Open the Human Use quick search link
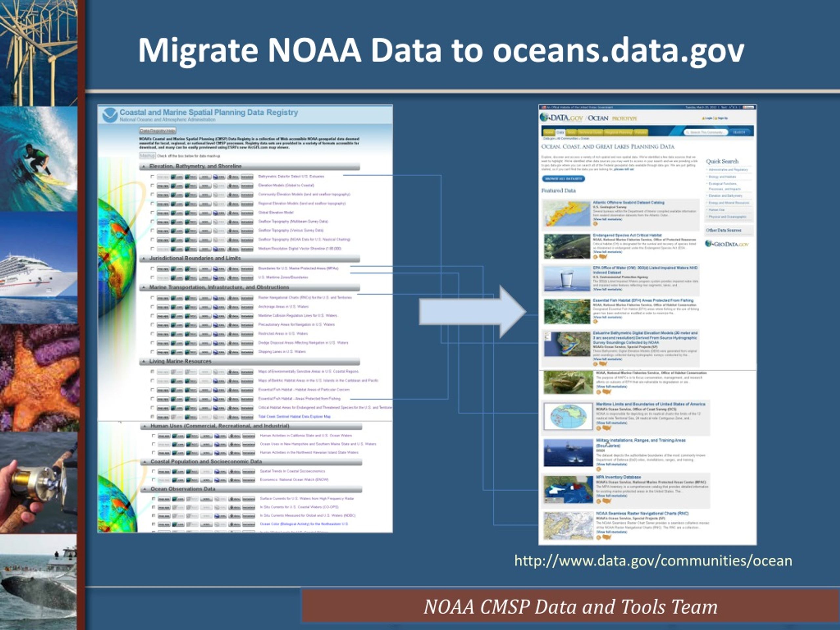The height and width of the screenshot is (630, 840). [717, 210]
